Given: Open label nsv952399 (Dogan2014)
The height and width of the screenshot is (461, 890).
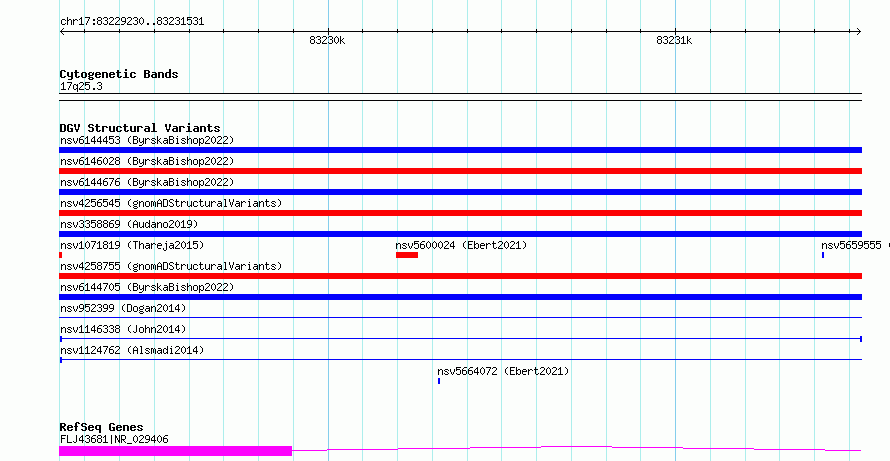Looking at the screenshot, I should (123, 308).
